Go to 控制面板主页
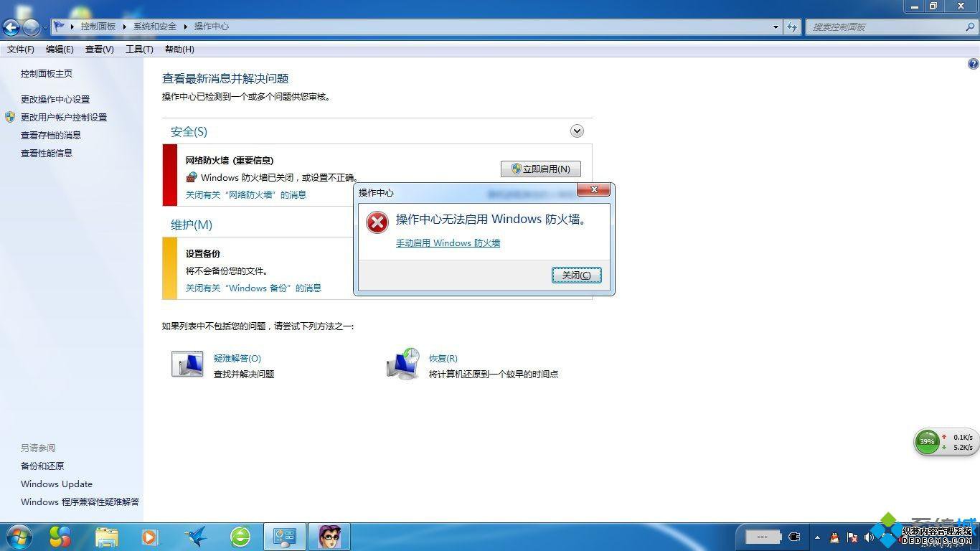 (47, 73)
